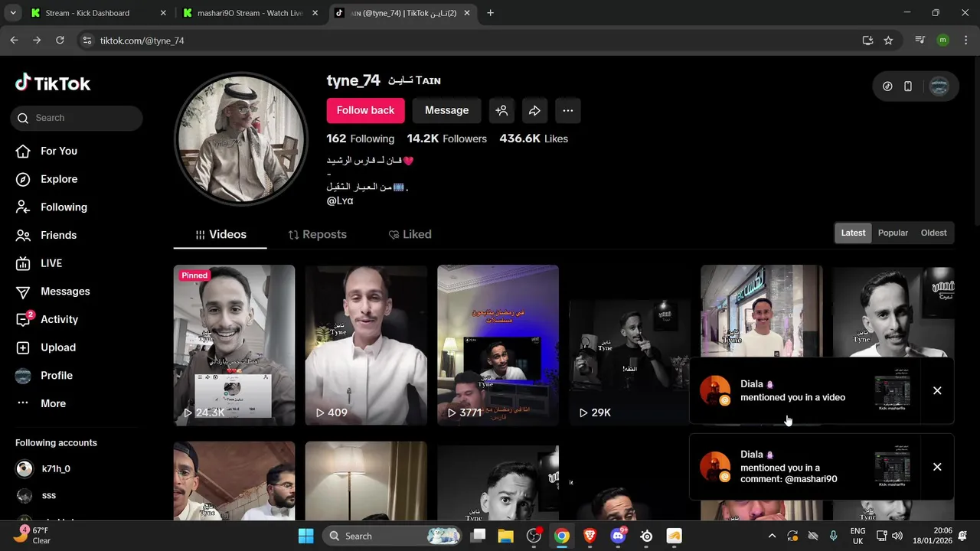Click the share profile arrow icon

(x=534, y=110)
